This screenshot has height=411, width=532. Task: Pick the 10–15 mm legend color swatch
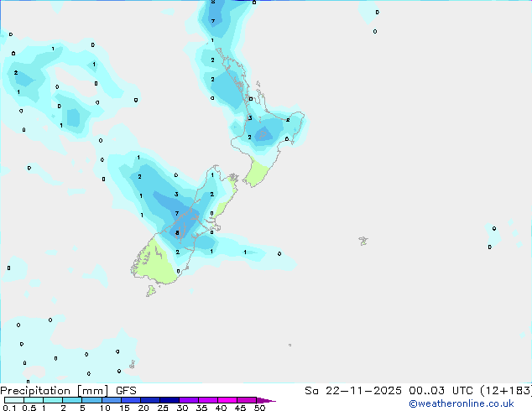point(112,400)
